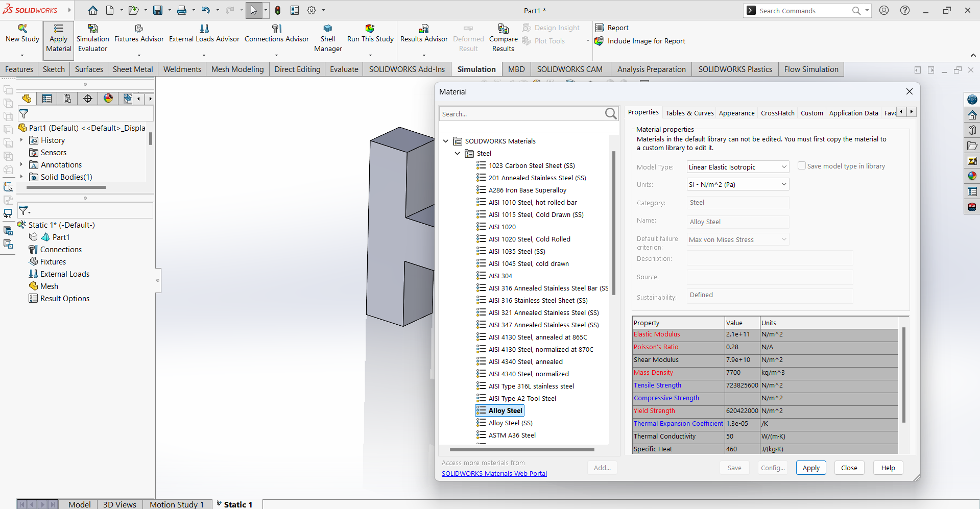Open the DimXpertManager crosshair tab
The image size is (980, 509).
[88, 99]
